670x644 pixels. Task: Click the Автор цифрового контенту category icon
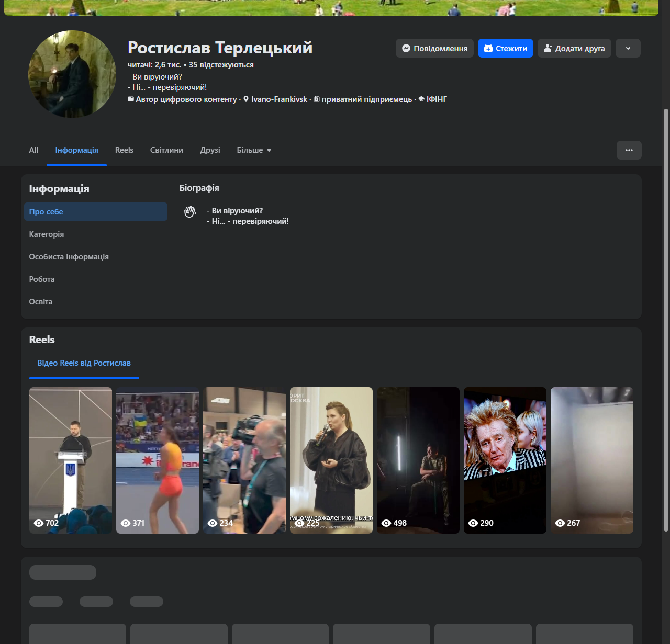click(131, 99)
